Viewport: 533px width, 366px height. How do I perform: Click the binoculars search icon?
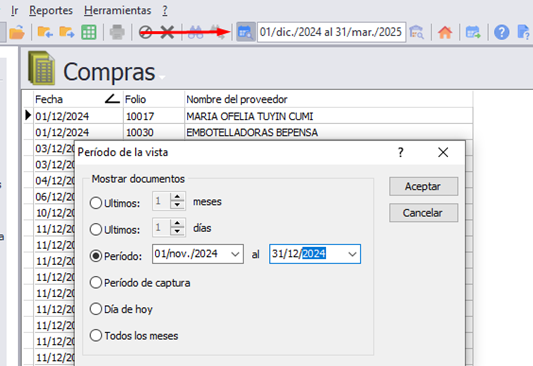coord(196,33)
